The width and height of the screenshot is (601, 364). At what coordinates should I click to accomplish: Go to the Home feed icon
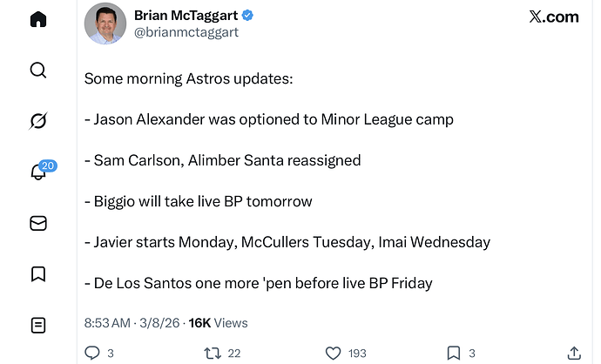38,19
